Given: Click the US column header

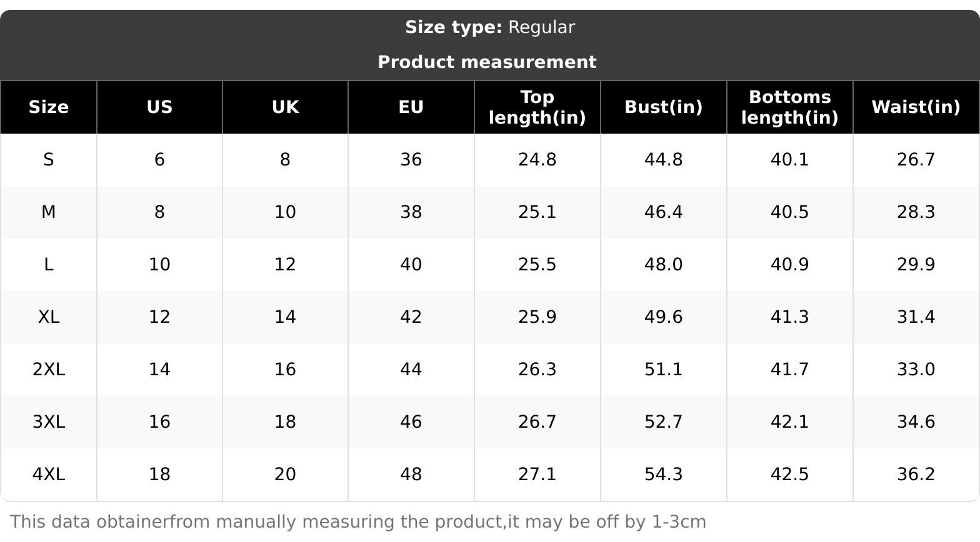Looking at the screenshot, I should point(159,107).
